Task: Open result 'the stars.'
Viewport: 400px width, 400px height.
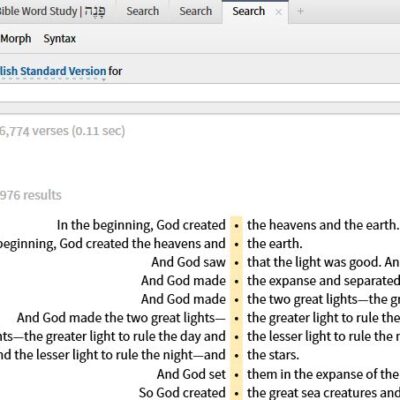Action: tap(273, 355)
